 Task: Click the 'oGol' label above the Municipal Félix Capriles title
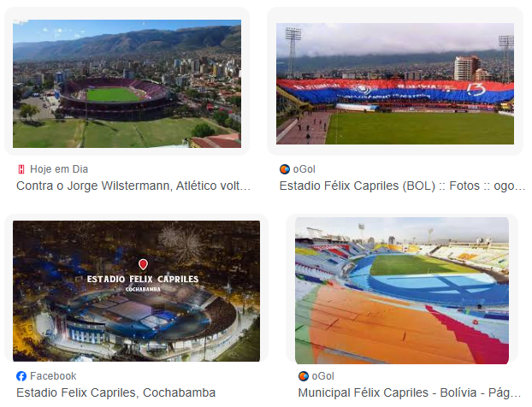click(323, 376)
